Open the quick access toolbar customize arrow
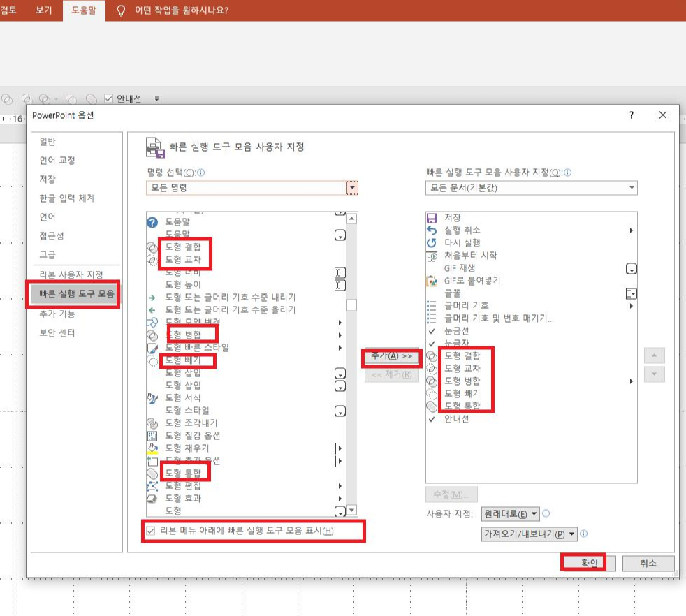 point(156,99)
